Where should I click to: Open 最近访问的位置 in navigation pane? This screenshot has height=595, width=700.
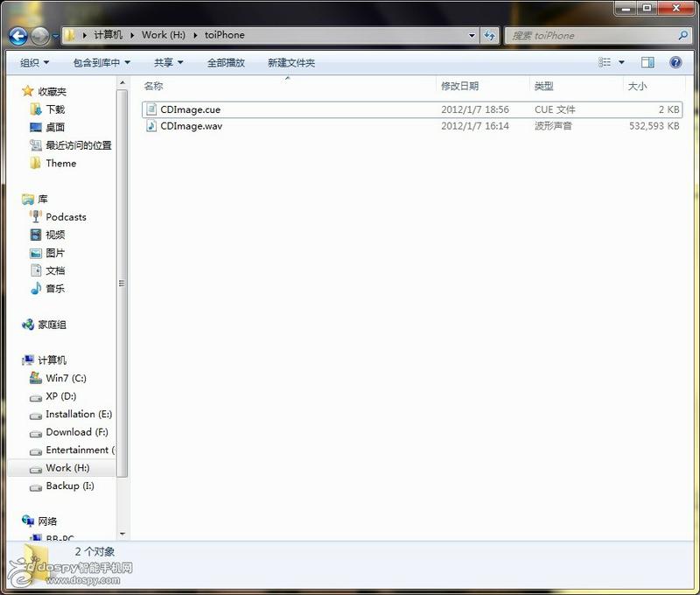(x=79, y=145)
